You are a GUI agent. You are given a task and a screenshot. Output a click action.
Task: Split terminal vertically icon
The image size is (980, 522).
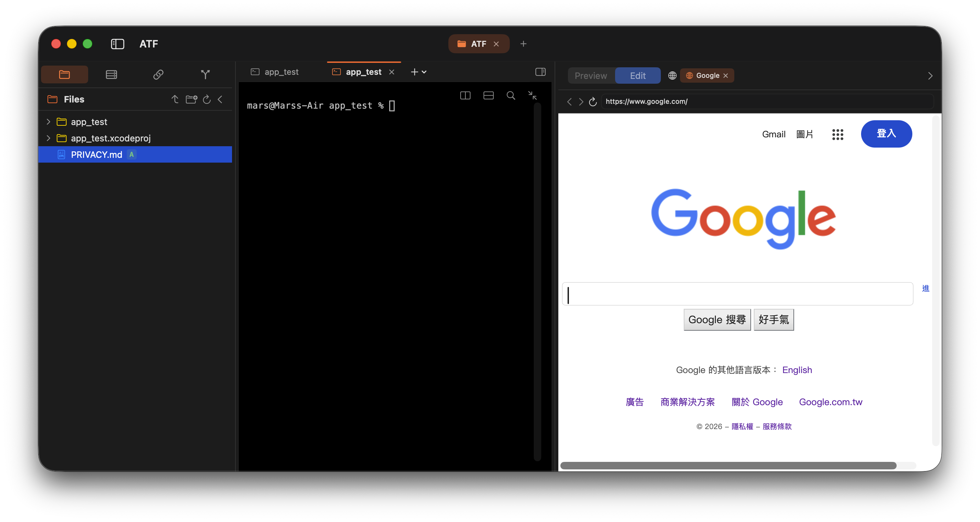point(465,96)
